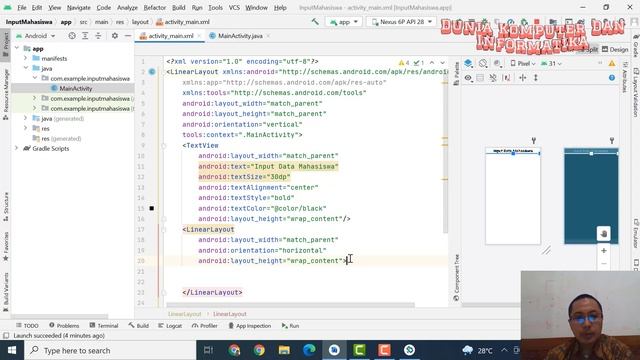Open the Profiler tool window
Screen dimensions: 640x360
coord(204,326)
